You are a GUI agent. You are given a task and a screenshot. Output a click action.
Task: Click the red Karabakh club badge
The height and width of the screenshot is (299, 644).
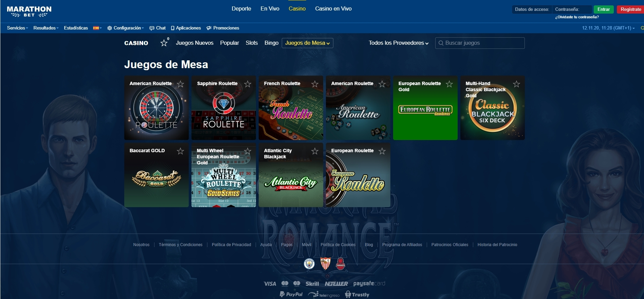pos(341,264)
